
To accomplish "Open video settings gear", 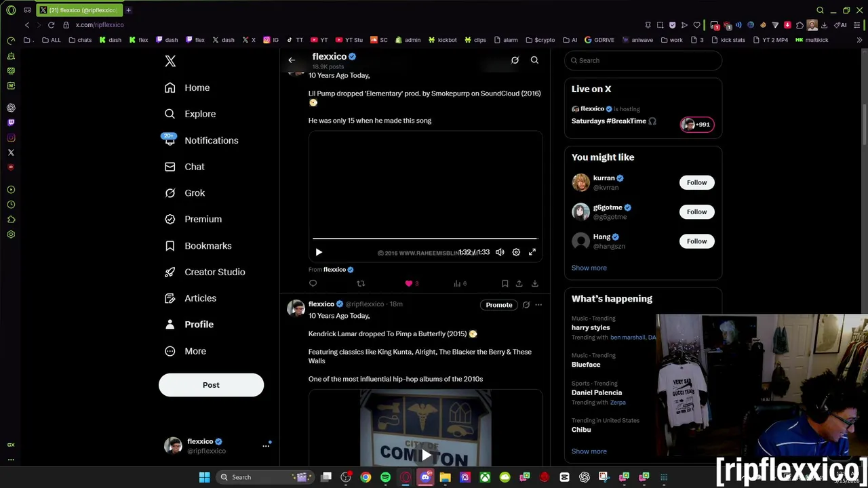I will click(516, 252).
